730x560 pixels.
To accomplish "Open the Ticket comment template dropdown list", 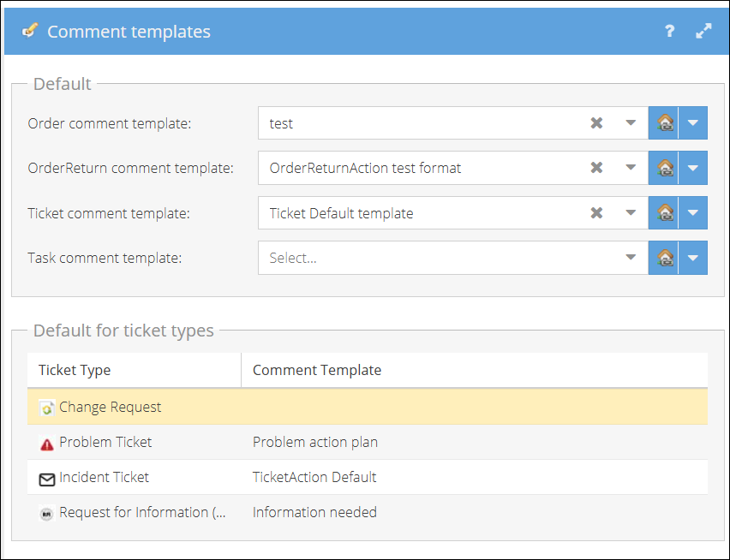I will [x=631, y=212].
